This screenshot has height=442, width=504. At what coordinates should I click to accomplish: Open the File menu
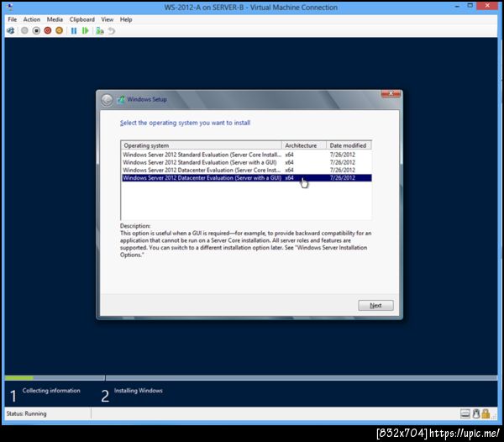13,19
